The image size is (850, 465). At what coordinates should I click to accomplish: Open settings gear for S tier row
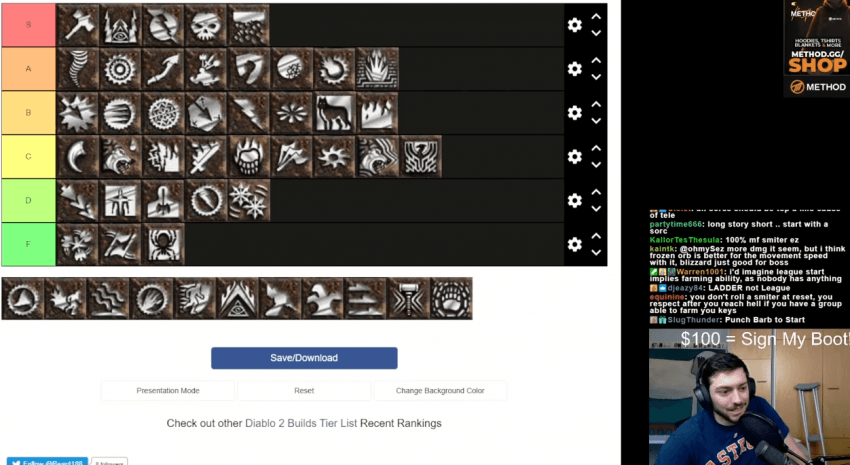(575, 25)
